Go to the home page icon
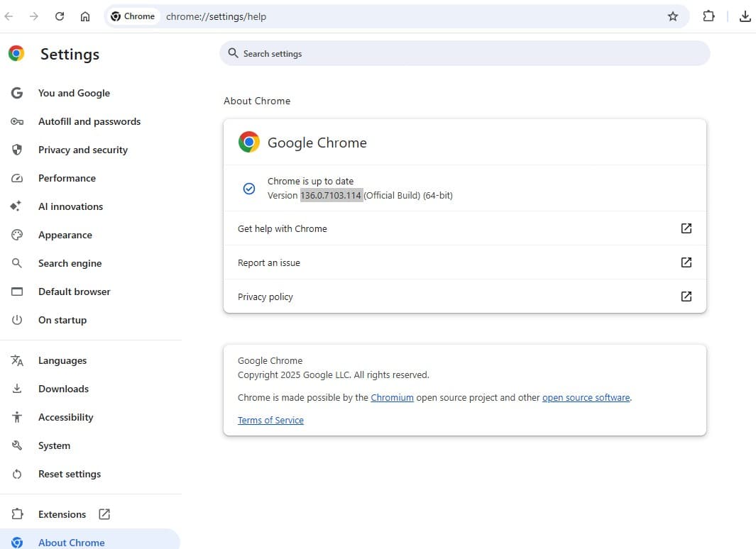The width and height of the screenshot is (756, 549). point(85,16)
